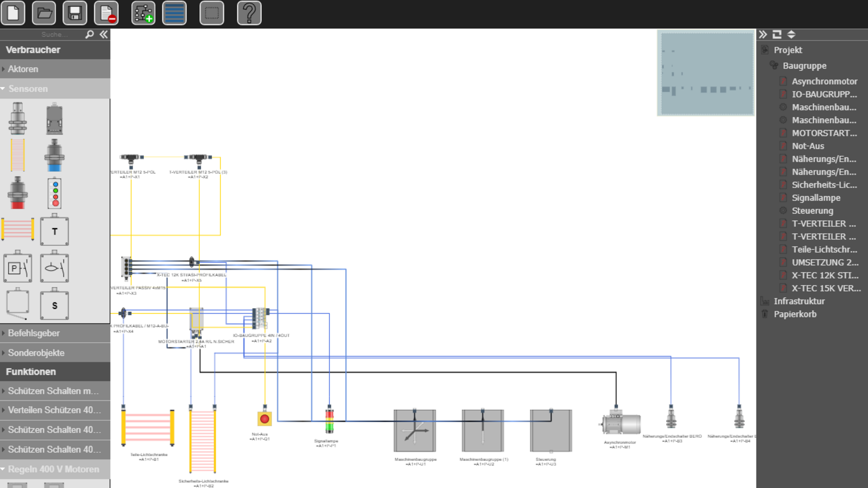Click the add structure diagram icon
The image size is (868, 488).
pyautogui.click(x=143, y=13)
